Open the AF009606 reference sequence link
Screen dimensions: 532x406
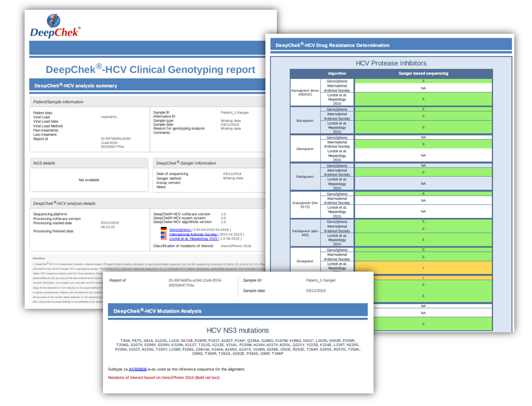(138, 369)
